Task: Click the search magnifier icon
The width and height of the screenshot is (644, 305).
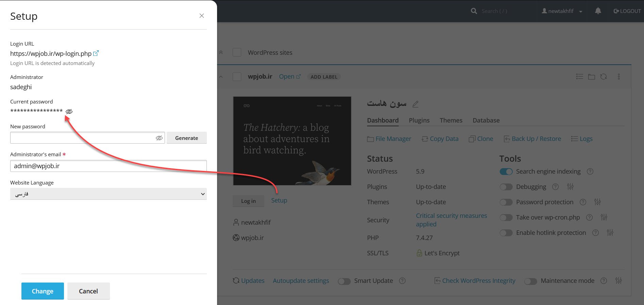Action: click(474, 11)
